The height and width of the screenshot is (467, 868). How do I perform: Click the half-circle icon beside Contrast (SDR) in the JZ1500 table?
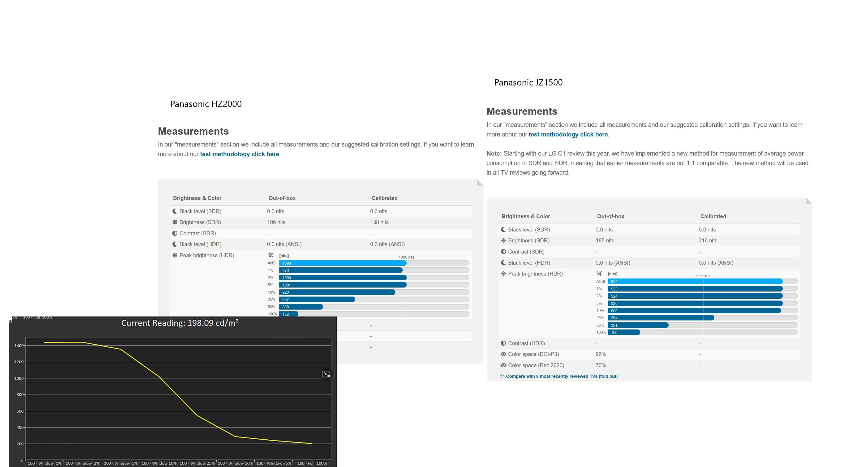(x=503, y=252)
